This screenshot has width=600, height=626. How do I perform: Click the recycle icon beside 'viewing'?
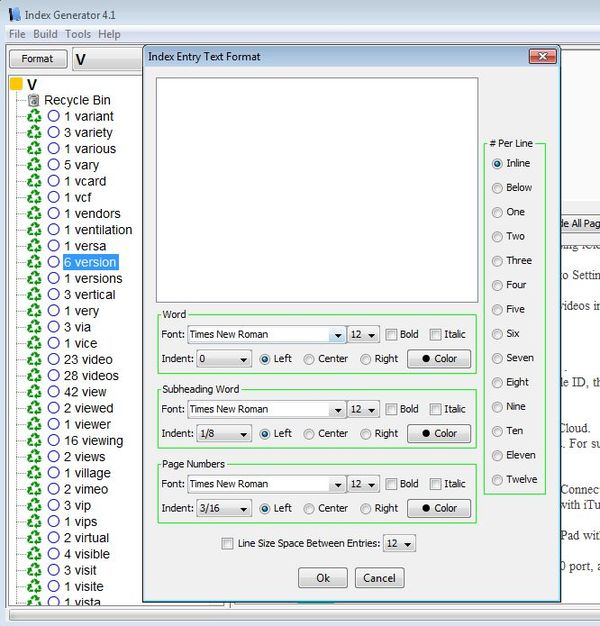[x=34, y=440]
